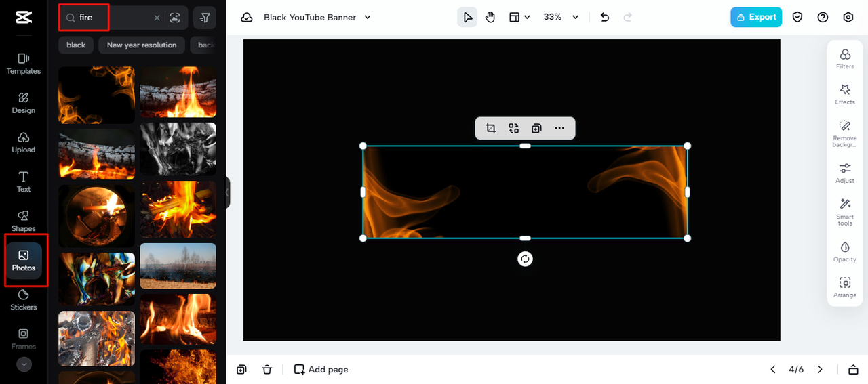Duplicate the selected image from floating toolbar
868x384 pixels.
click(536, 128)
